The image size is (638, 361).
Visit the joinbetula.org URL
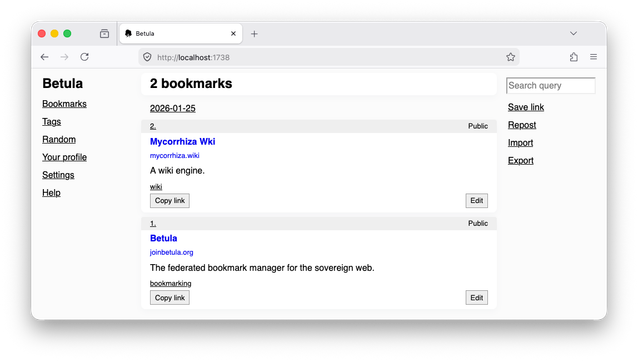(x=171, y=252)
